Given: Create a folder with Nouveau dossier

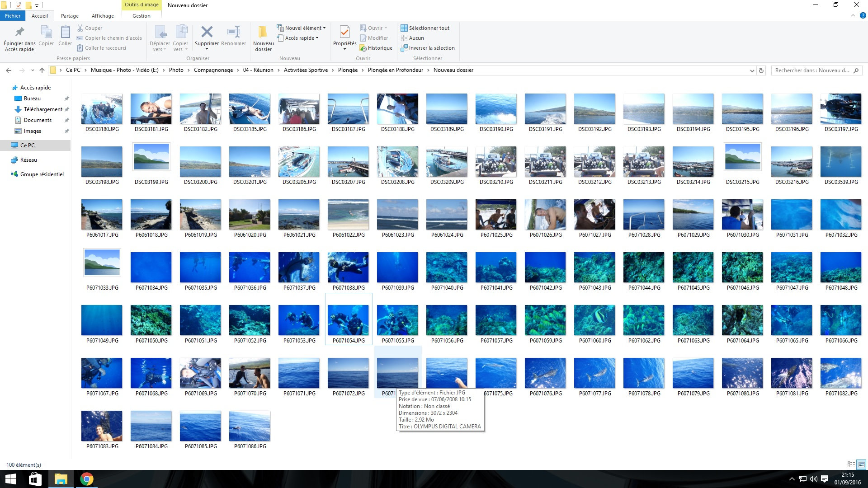Looking at the screenshot, I should click(263, 33).
